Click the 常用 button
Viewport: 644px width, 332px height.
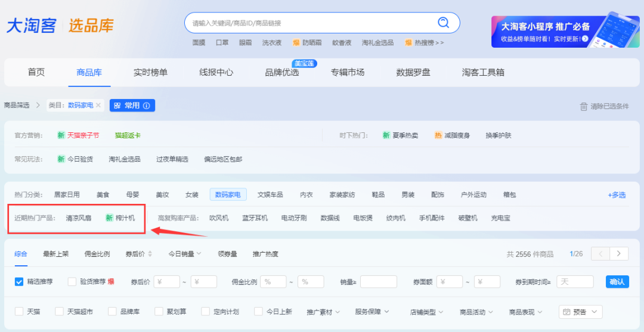pyautogui.click(x=132, y=106)
